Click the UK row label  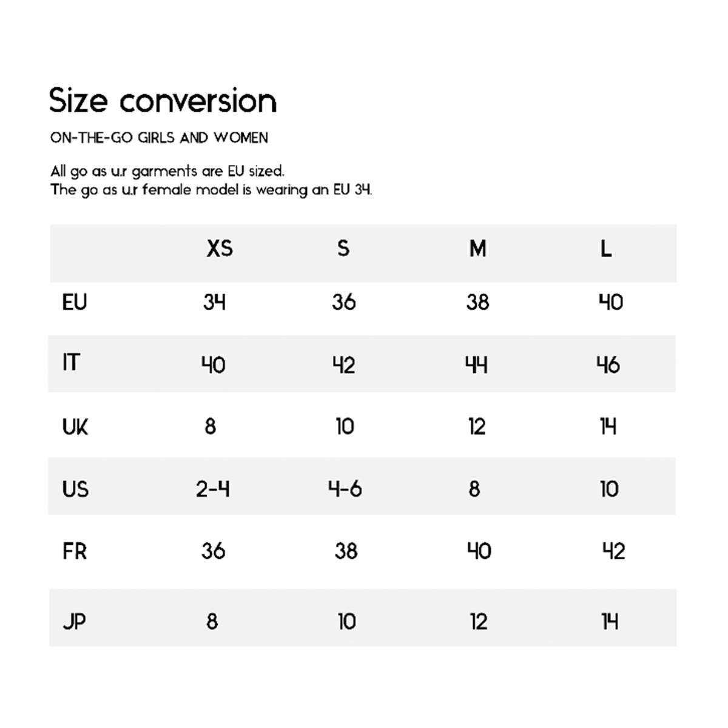click(75, 427)
